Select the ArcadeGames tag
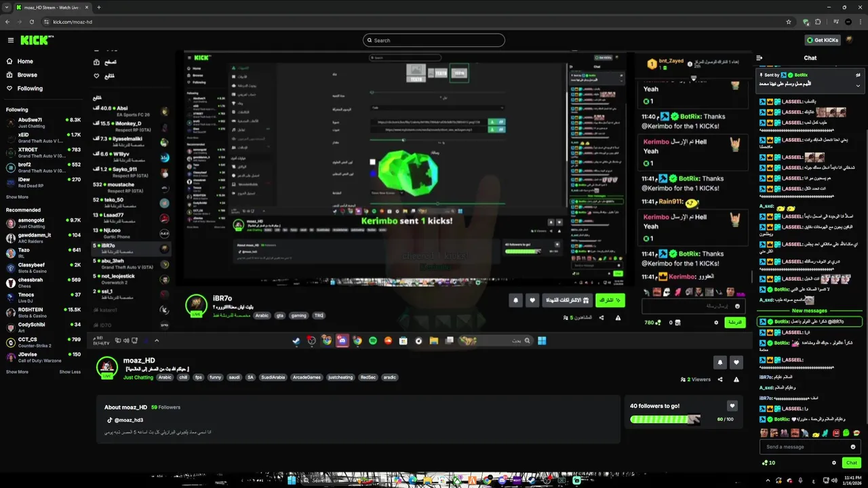Image resolution: width=868 pixels, height=488 pixels. pos(307,378)
